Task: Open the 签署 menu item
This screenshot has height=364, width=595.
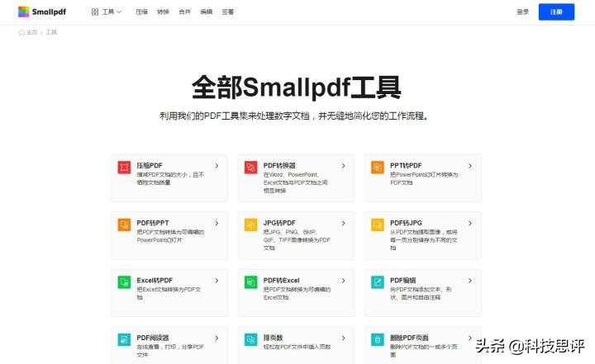Action: pyautogui.click(x=228, y=12)
